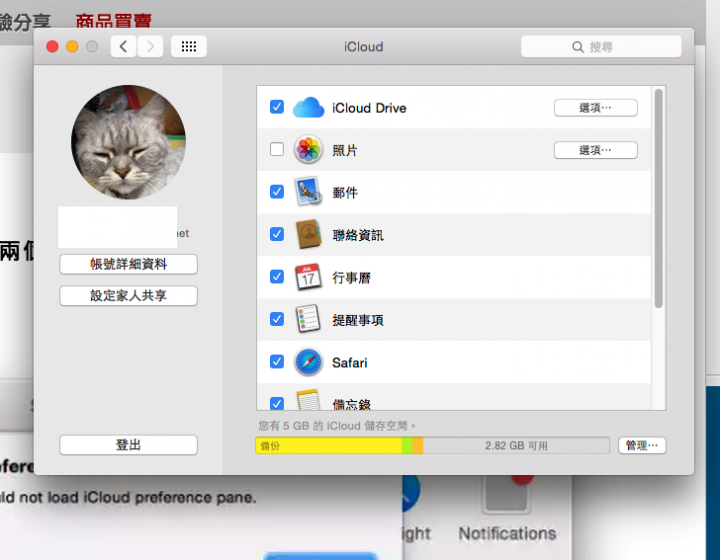The width and height of the screenshot is (720, 560).
Task: Uncheck the 行事曆 checkbox
Action: point(277,276)
